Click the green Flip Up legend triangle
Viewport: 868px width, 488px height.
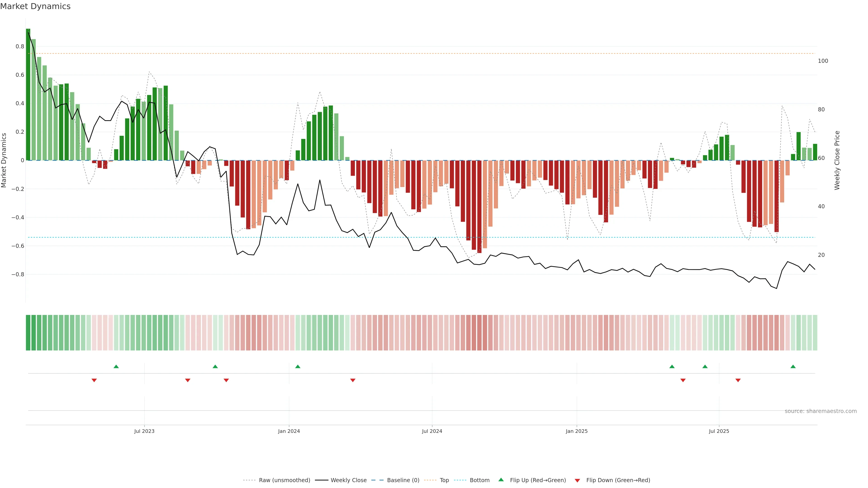pyautogui.click(x=501, y=480)
